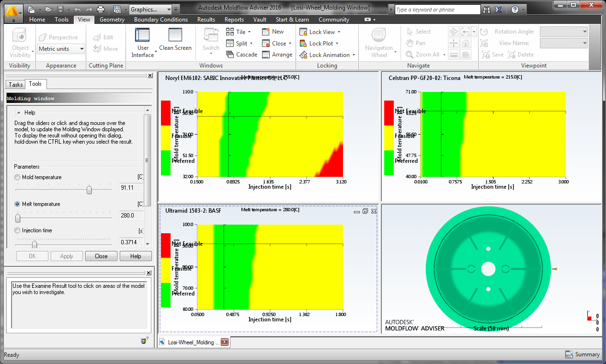
Task: Click the print icon in quick access toolbar
Action: pyautogui.click(x=101, y=9)
